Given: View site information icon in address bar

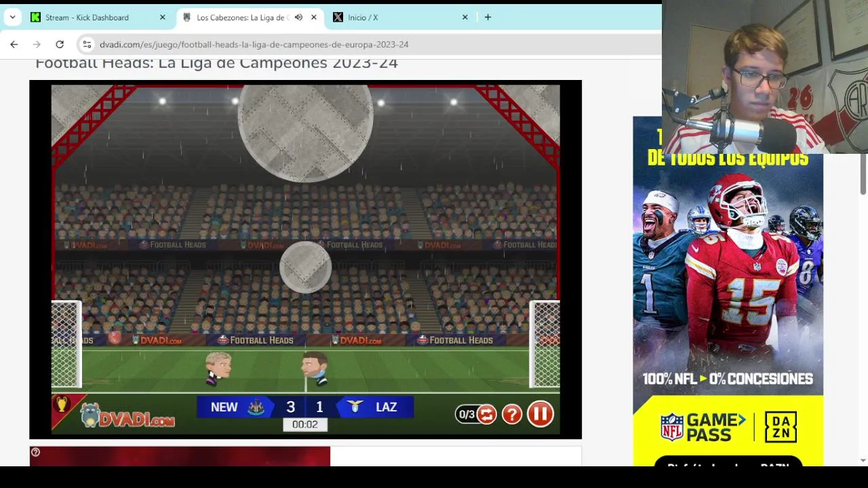Looking at the screenshot, I should click(x=87, y=45).
